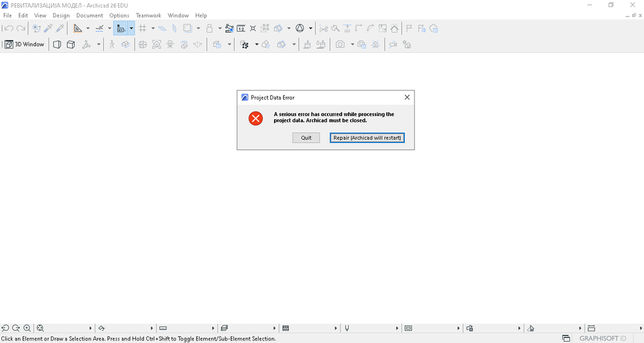644x343 pixels.
Task: Click the Redo arrow icon
Action: pos(21,28)
